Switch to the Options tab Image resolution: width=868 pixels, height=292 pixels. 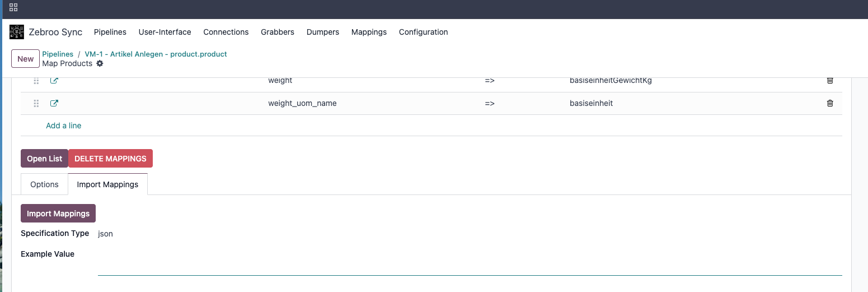44,184
